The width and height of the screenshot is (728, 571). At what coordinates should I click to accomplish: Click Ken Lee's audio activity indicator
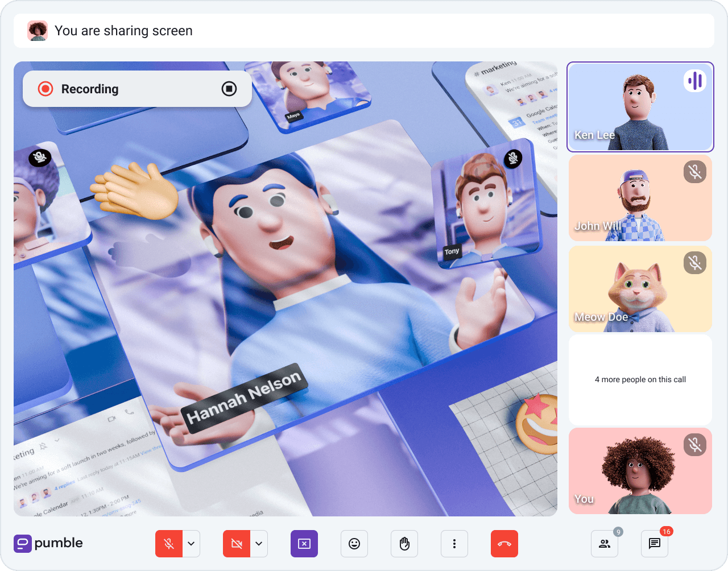coord(694,81)
